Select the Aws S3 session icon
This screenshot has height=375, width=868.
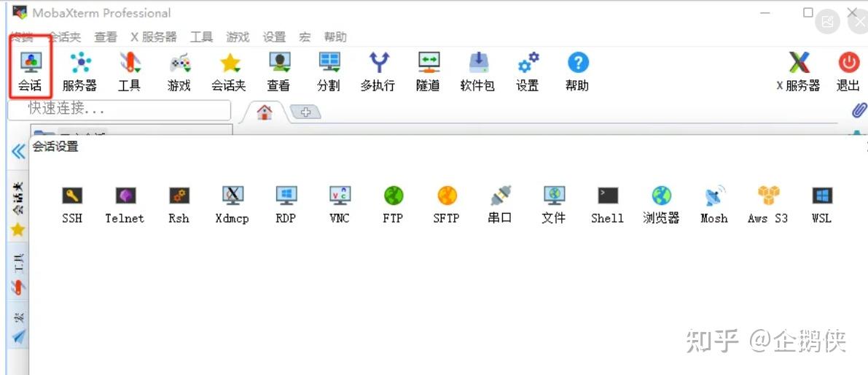pos(768,204)
